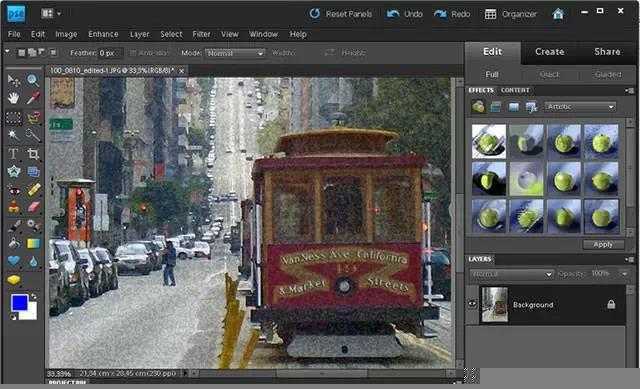The width and height of the screenshot is (640, 389).
Task: Select the blue heart Custom Shape tool
Action: point(13,261)
